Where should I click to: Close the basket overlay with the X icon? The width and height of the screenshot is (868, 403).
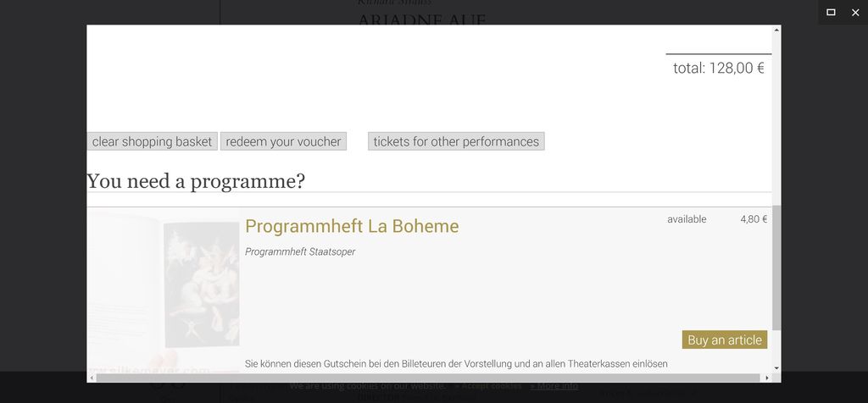point(855,12)
